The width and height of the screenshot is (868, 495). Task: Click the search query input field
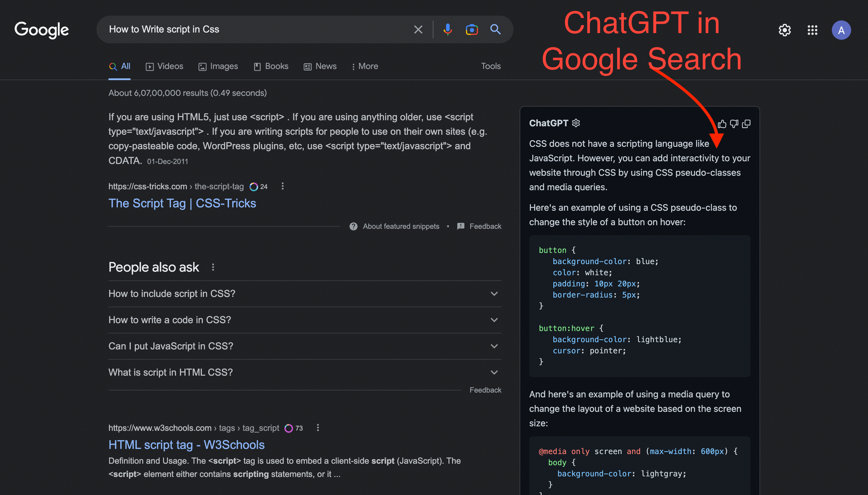pos(256,30)
